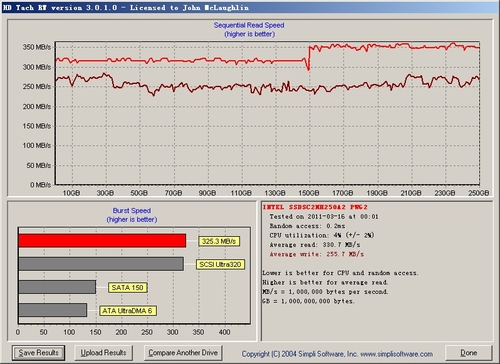Viewport: 500px width, 364px height.
Task: Click the Save Results button
Action: pos(38,353)
